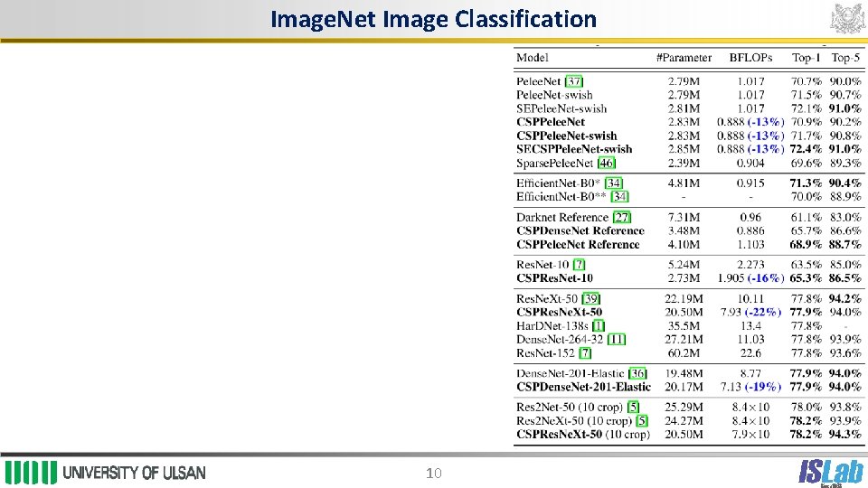This screenshot has height=488, width=868.
Task: Click the 86.5% Top-5 value for CSPResNet-10
Action: (x=845, y=278)
